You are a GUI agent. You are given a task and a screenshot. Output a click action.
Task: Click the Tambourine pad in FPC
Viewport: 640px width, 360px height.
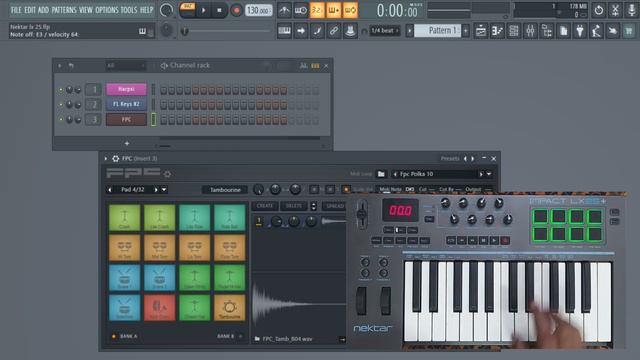[229, 307]
